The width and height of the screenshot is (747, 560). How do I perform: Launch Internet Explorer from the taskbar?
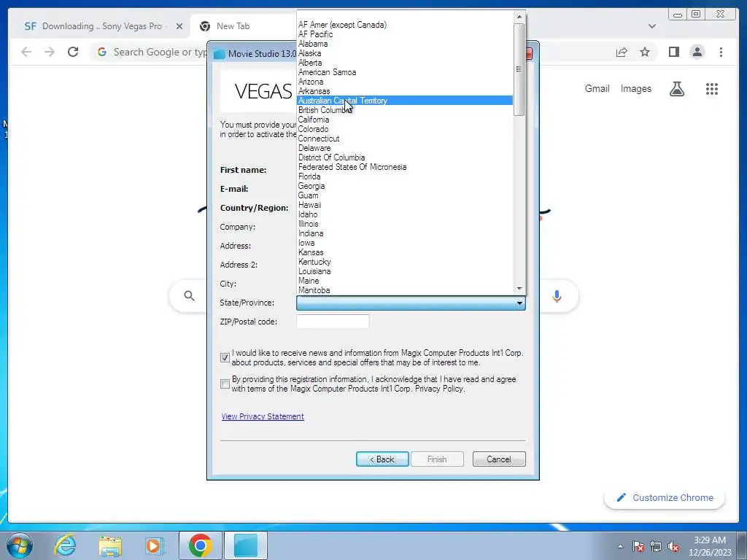pos(65,545)
